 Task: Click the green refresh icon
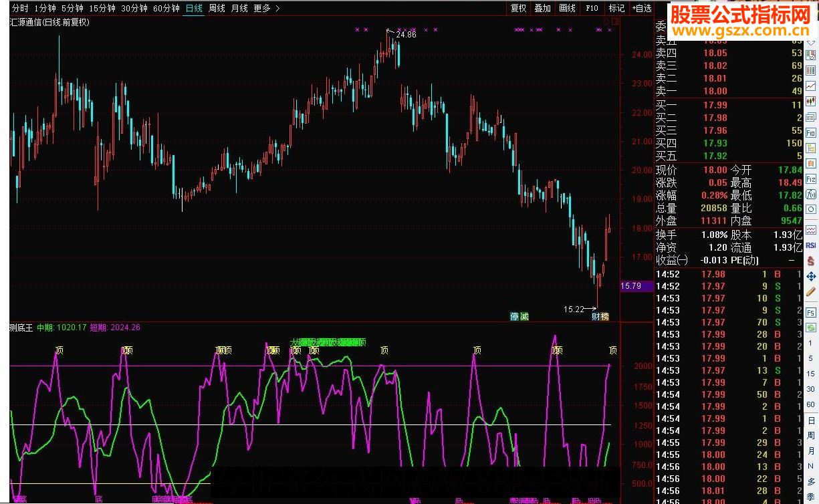pos(811,328)
